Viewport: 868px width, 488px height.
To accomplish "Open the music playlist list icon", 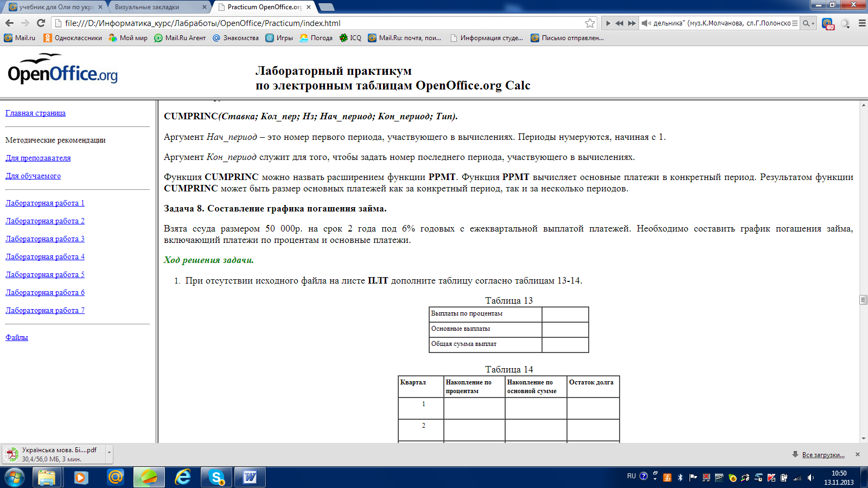I will pos(795,23).
